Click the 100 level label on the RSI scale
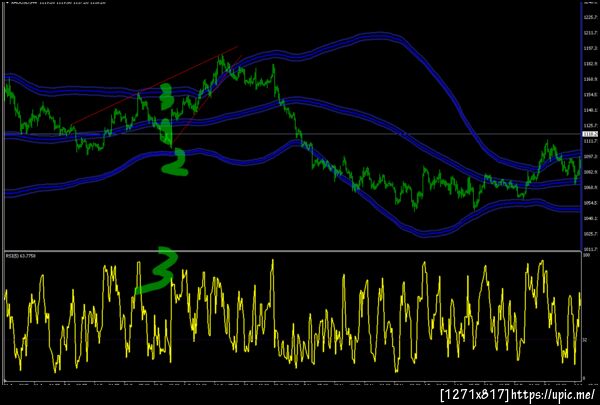The image size is (600, 405). pyautogui.click(x=585, y=255)
